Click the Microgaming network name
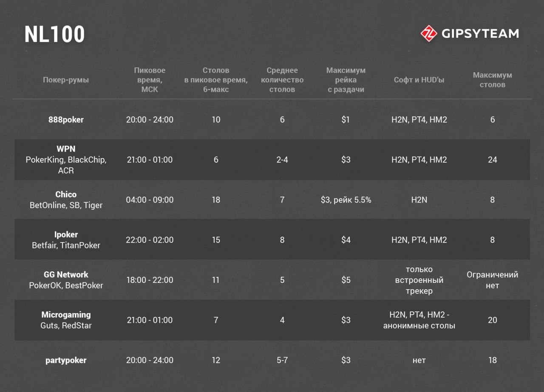544x392 pixels. pos(66,315)
